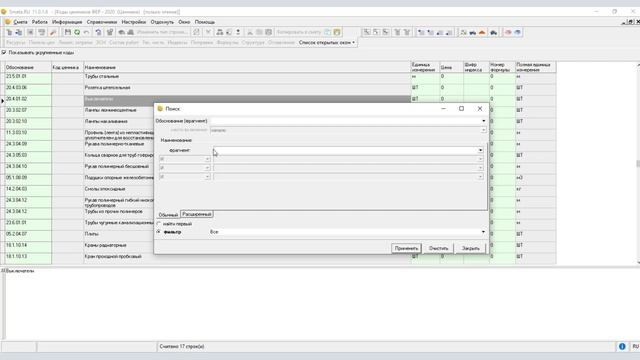Open the "Справочники" menu
640x360 pixels.
coord(102,22)
